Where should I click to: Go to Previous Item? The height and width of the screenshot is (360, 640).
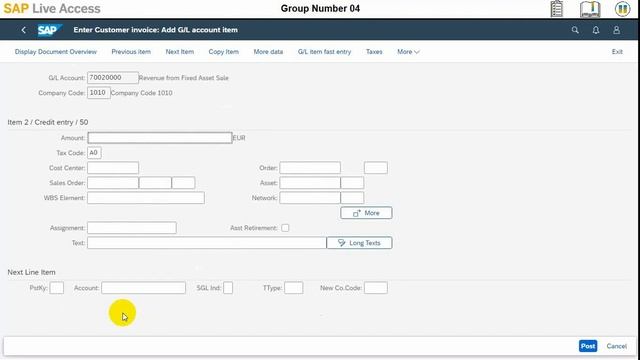tap(131, 52)
